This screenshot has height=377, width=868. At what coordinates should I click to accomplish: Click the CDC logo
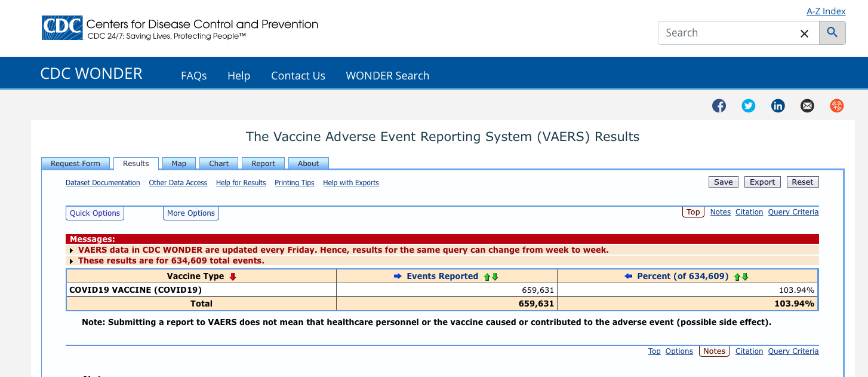[62, 28]
